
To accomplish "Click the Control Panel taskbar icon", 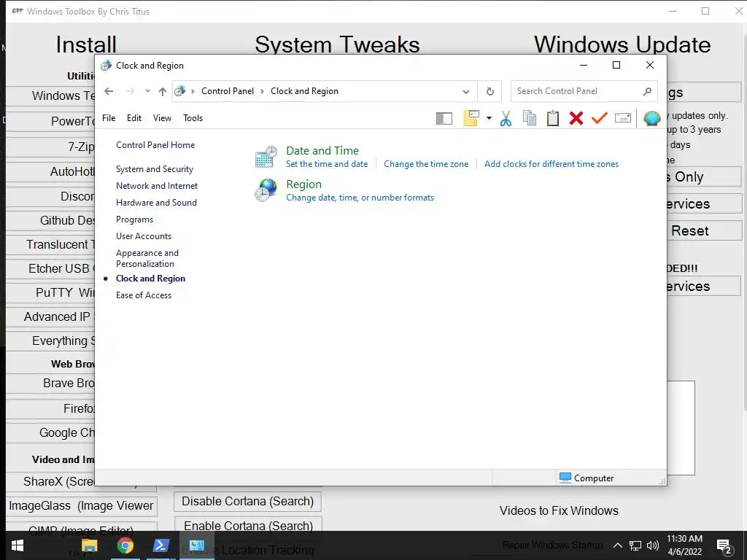I will (x=196, y=545).
